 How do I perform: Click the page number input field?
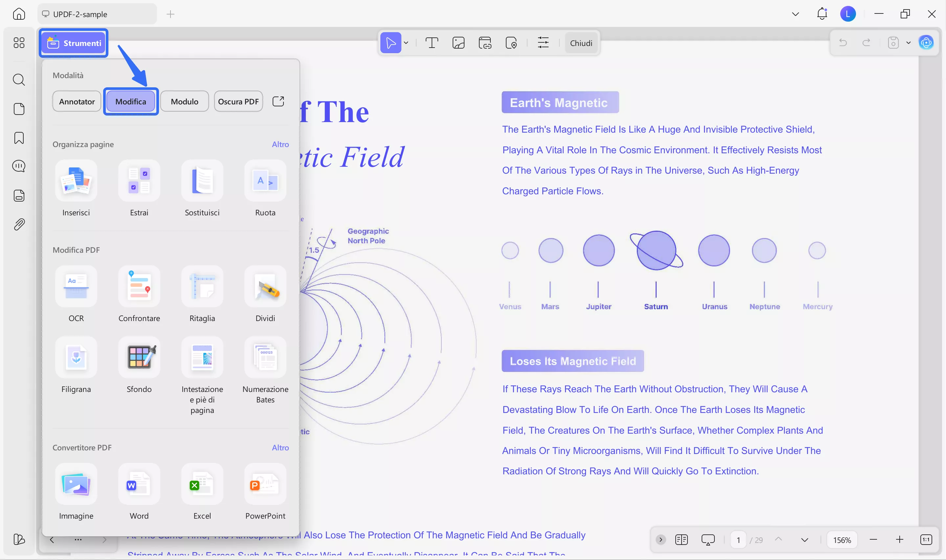(738, 540)
